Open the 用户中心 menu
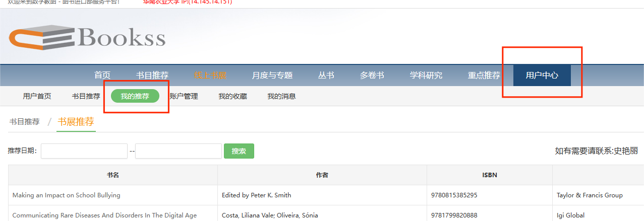 542,76
